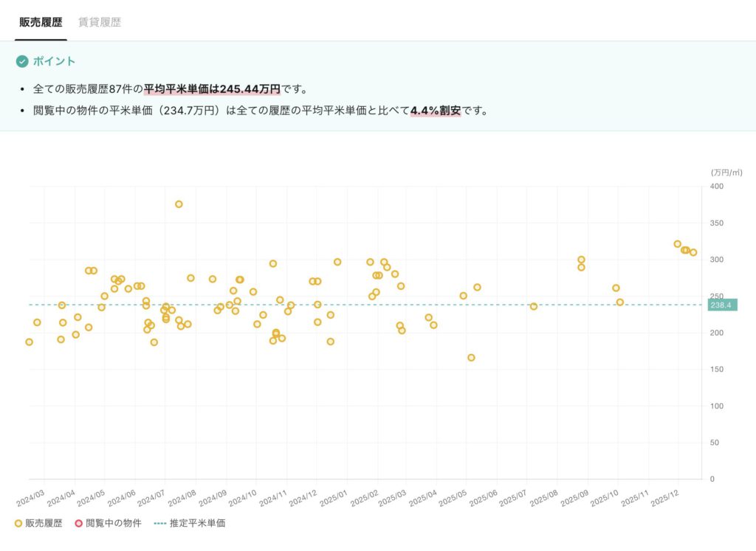The width and height of the screenshot is (756, 551).
Task: Click the yellow circle legend marker for 販売履歴
Action: point(18,524)
